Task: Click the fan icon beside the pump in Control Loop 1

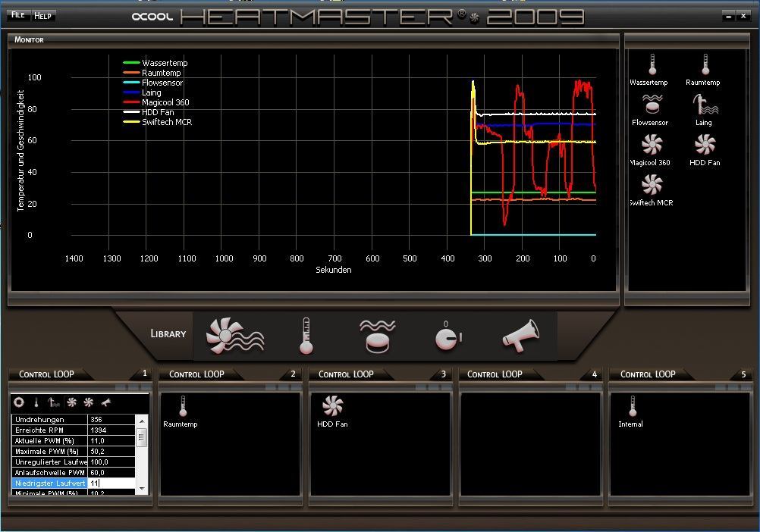Action: (72, 402)
